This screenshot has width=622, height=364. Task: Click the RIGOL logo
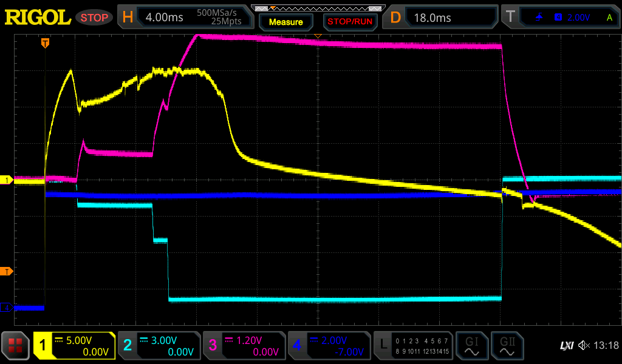pyautogui.click(x=38, y=18)
